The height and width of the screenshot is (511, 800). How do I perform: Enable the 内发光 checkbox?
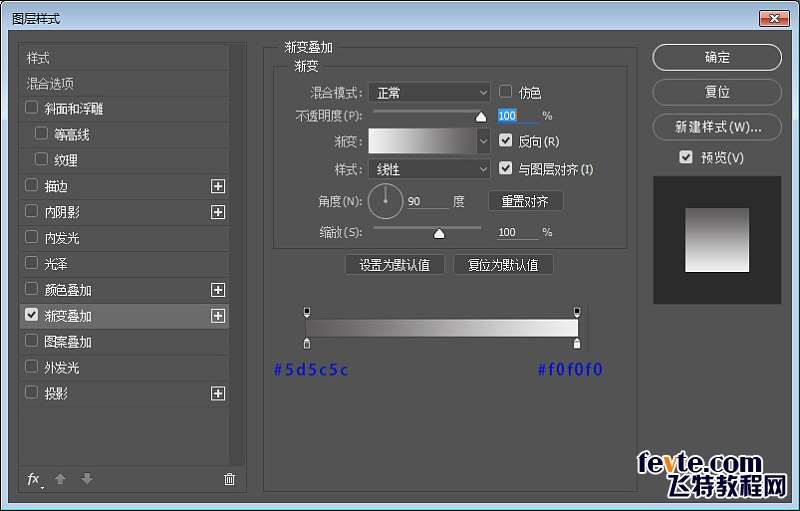click(32, 237)
